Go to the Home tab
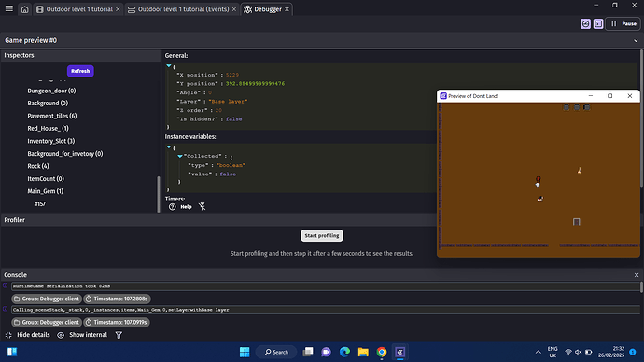The width and height of the screenshot is (644, 362). [24, 9]
